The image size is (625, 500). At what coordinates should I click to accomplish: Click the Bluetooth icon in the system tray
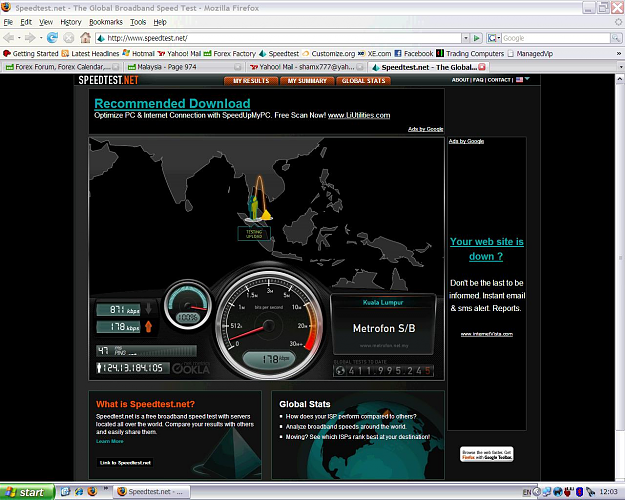(x=580, y=492)
